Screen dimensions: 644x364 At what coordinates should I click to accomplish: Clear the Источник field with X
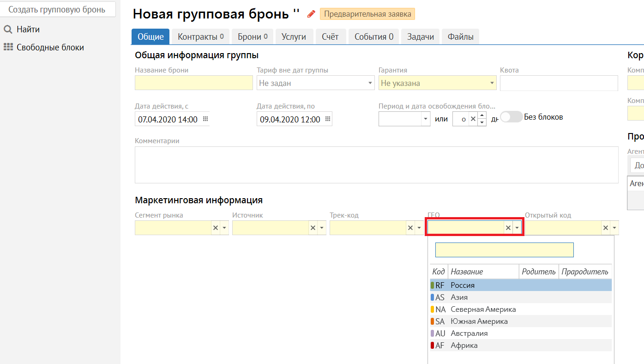(313, 228)
